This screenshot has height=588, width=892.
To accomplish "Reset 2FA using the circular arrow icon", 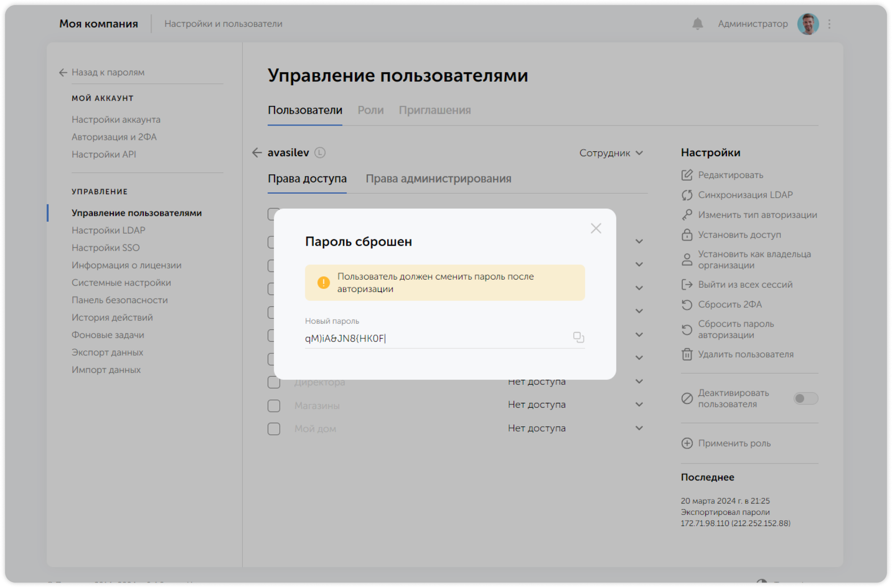I will tap(687, 304).
